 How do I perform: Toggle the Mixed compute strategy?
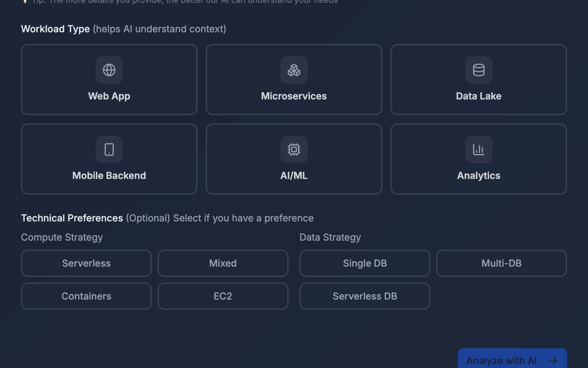tap(223, 263)
